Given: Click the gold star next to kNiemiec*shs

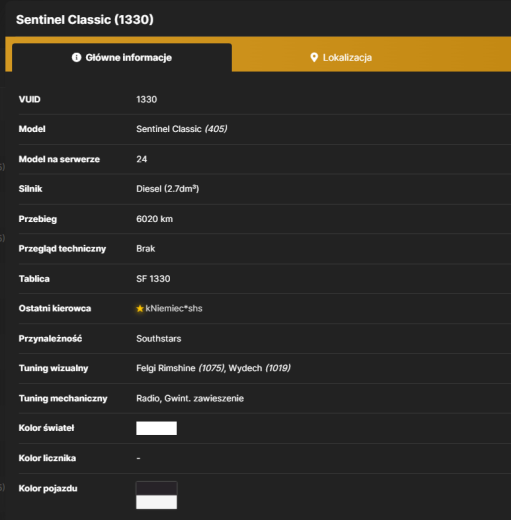Looking at the screenshot, I should coord(140,309).
